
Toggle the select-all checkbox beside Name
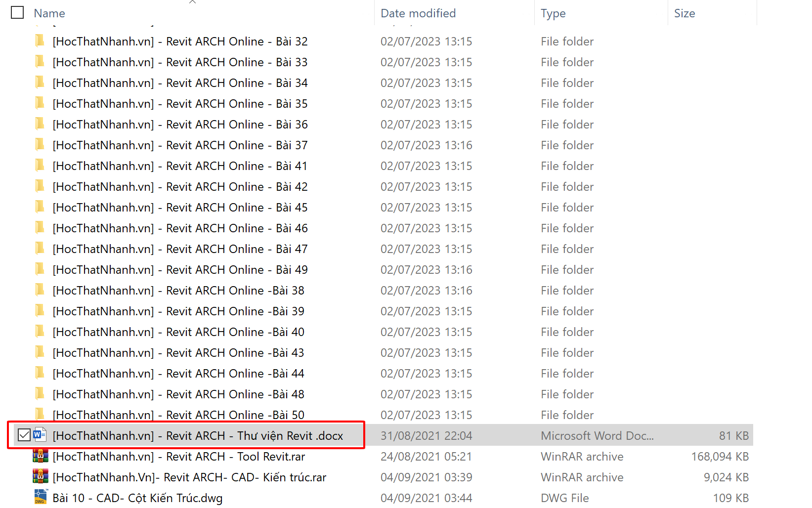pyautogui.click(x=17, y=12)
